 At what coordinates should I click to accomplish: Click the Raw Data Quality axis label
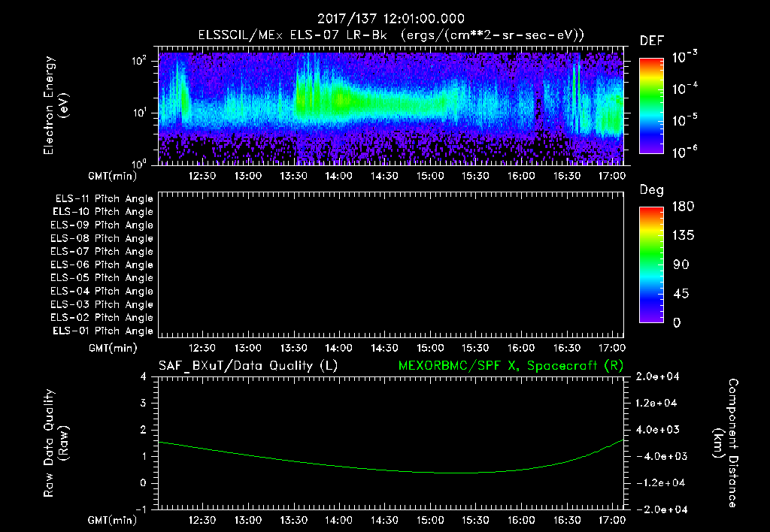pos(56,443)
